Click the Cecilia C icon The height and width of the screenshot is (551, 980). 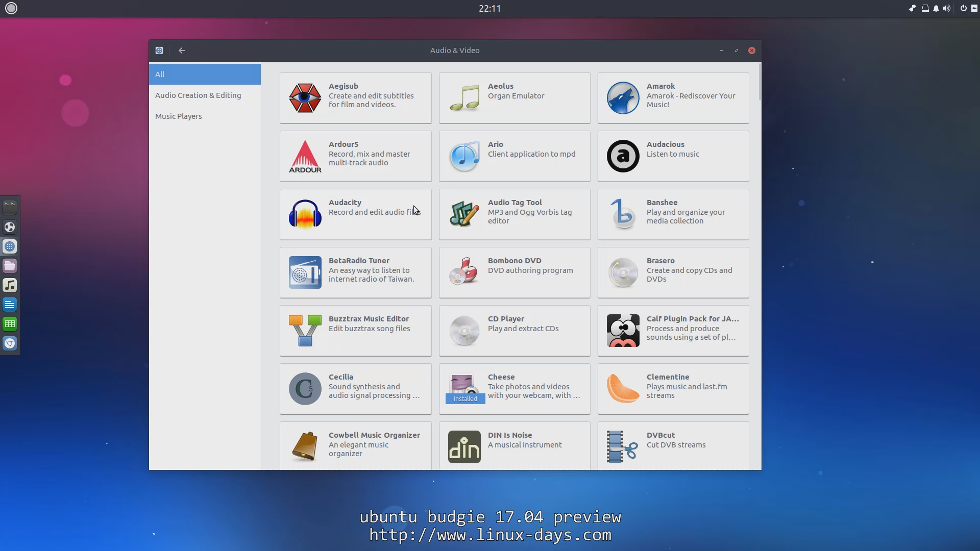pos(305,389)
